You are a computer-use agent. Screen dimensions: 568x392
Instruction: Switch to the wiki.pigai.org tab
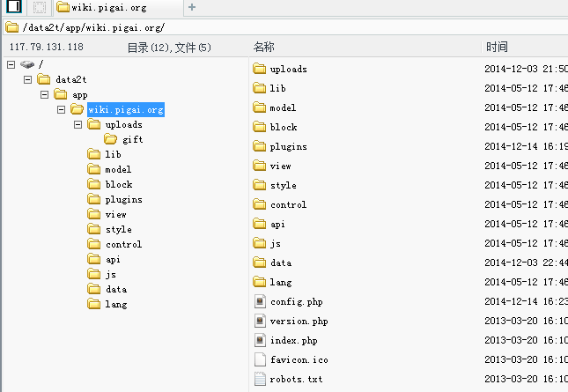[118, 8]
